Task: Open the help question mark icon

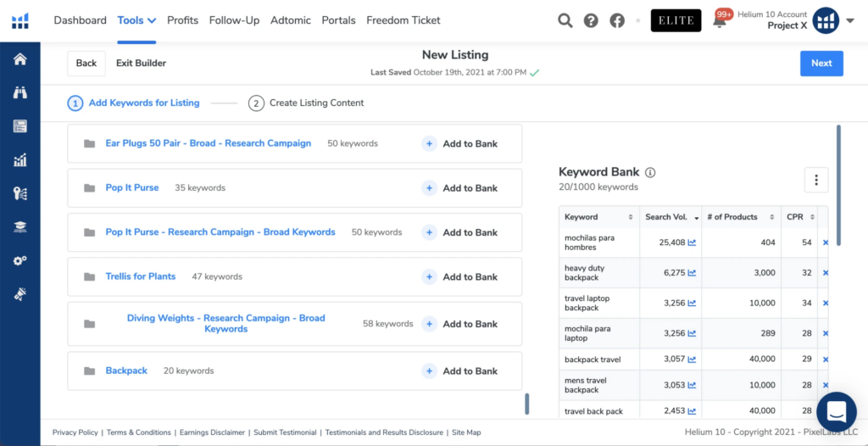Action: pyautogui.click(x=591, y=20)
